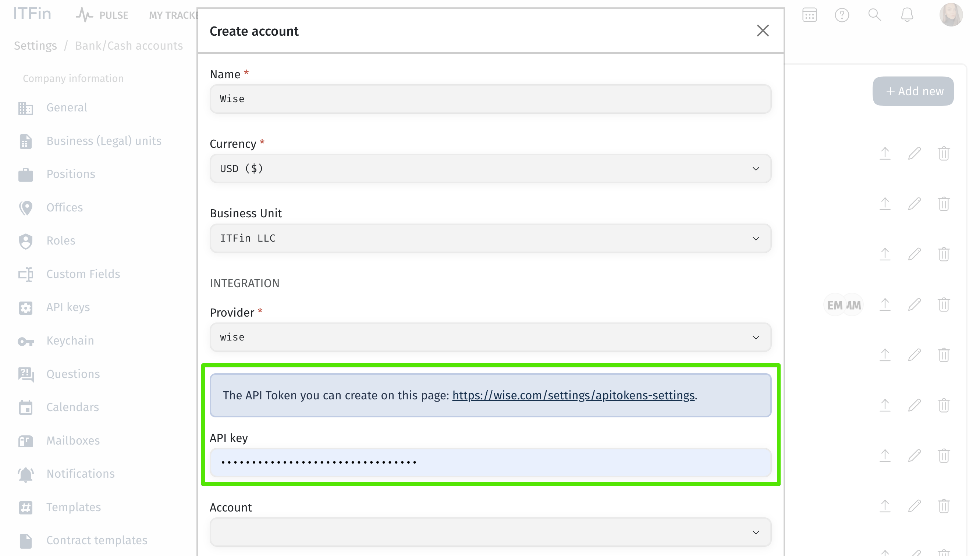Close the Create account dialog
Screen dimensions: 980x556
click(x=762, y=31)
